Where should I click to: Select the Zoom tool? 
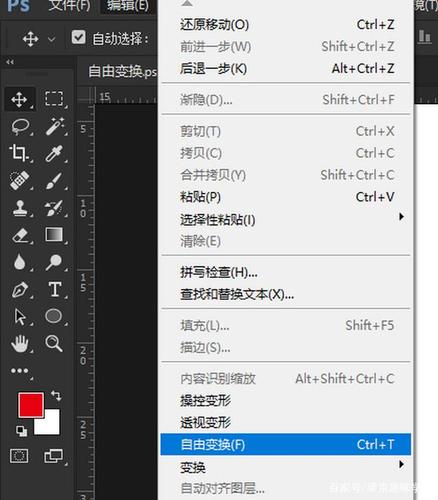click(54, 343)
